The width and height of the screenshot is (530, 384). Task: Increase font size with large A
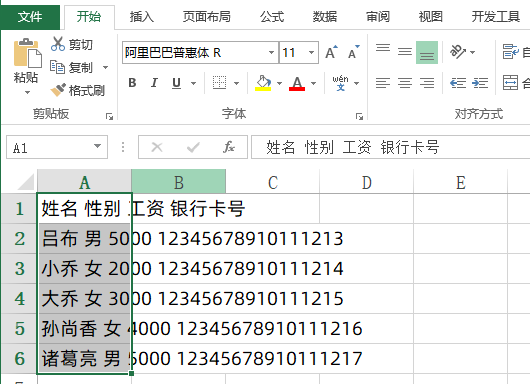[332, 52]
